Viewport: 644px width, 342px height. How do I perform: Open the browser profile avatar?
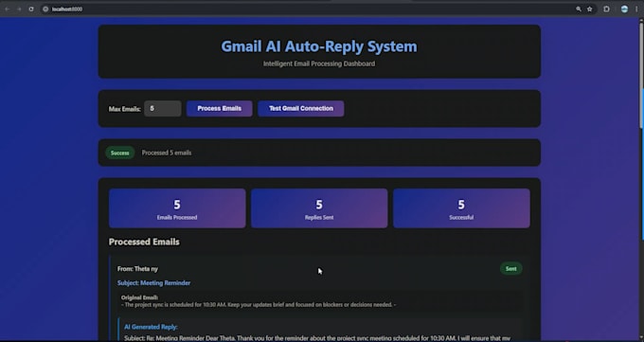pos(624,9)
